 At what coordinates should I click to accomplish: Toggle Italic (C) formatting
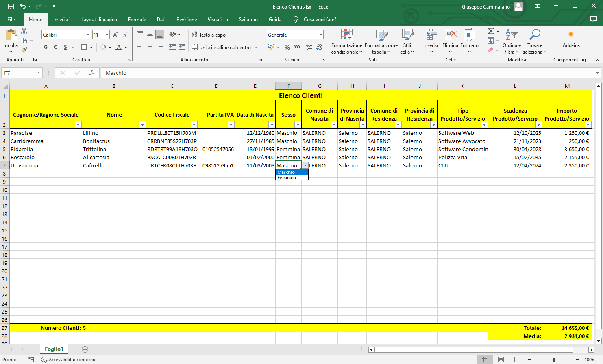pos(56,47)
